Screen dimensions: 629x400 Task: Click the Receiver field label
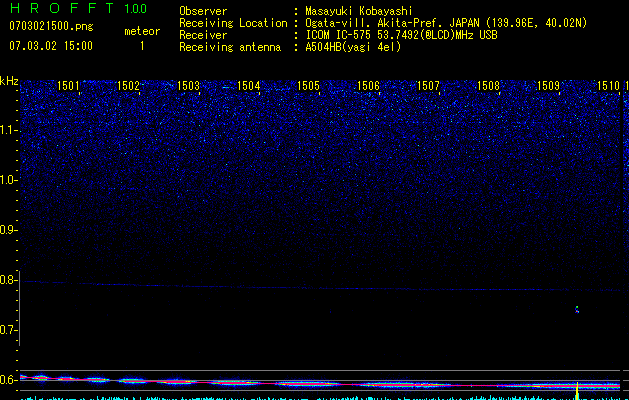(203, 35)
